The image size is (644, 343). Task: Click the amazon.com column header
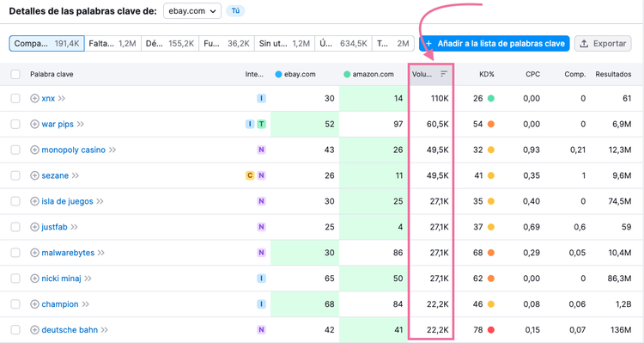pyautogui.click(x=368, y=74)
